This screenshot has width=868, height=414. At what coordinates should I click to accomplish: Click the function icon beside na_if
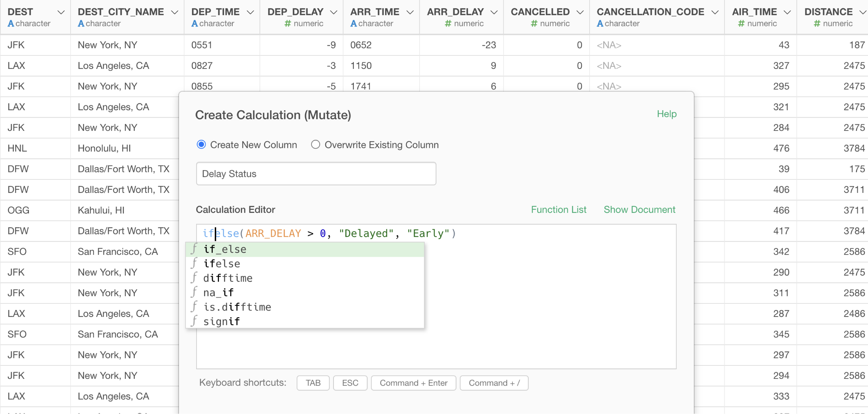click(x=194, y=292)
